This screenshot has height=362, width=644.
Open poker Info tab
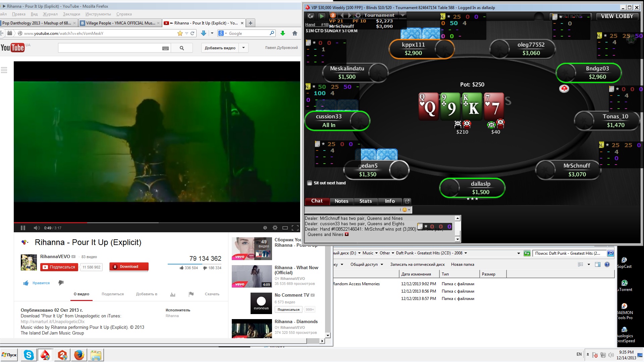390,201
